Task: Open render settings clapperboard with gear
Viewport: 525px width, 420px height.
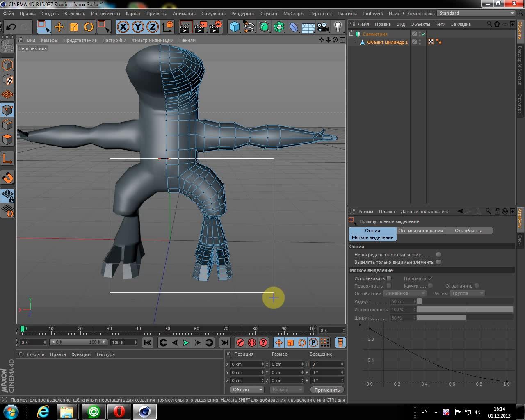Action: click(215, 27)
